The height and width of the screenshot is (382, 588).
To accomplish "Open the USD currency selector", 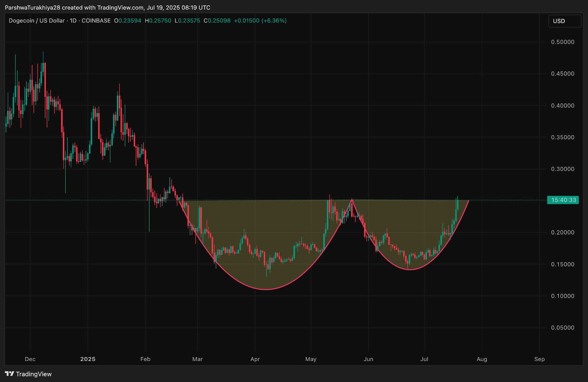I will coord(564,21).
